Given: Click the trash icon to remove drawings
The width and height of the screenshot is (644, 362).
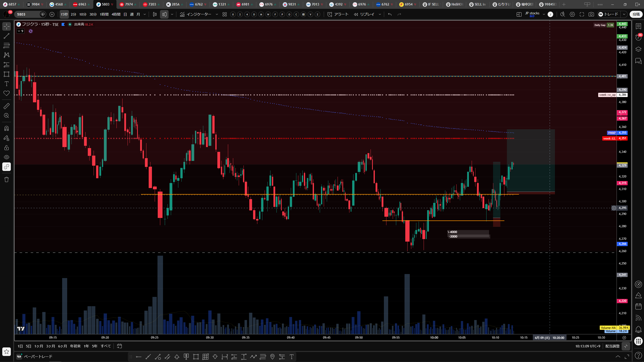Looking at the screenshot, I should [7, 179].
